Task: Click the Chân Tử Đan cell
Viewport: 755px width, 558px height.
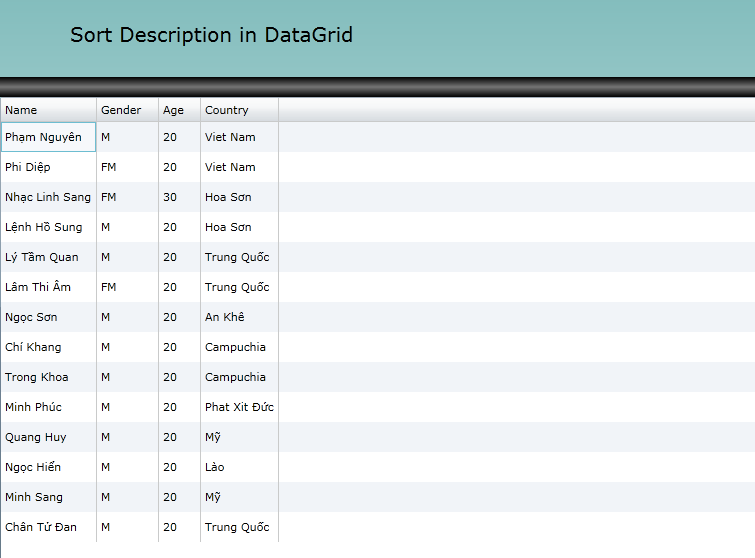Action: (x=48, y=527)
